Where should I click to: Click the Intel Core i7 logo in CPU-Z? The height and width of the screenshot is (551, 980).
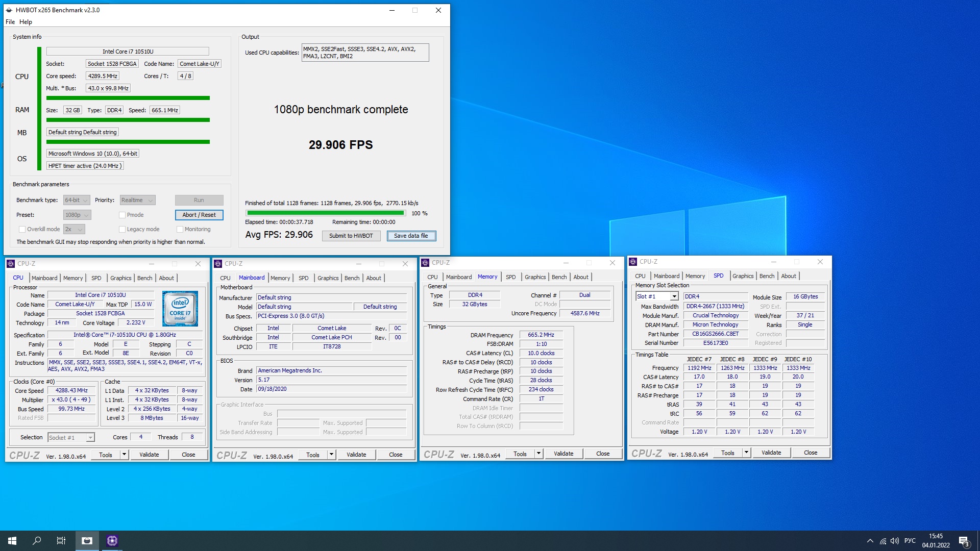180,309
